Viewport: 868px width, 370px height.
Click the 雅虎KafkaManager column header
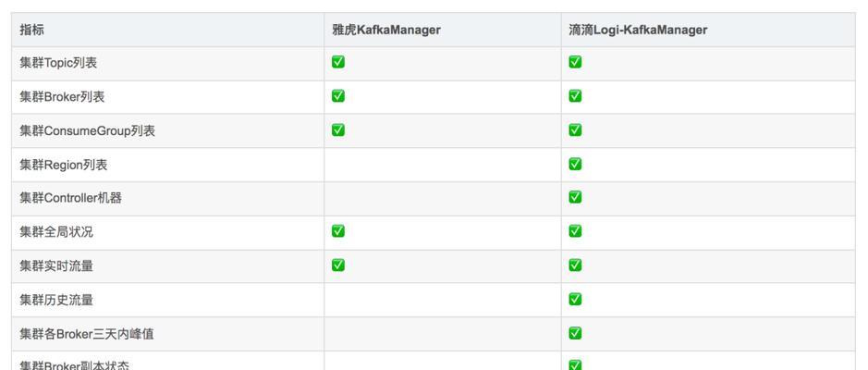click(x=386, y=30)
